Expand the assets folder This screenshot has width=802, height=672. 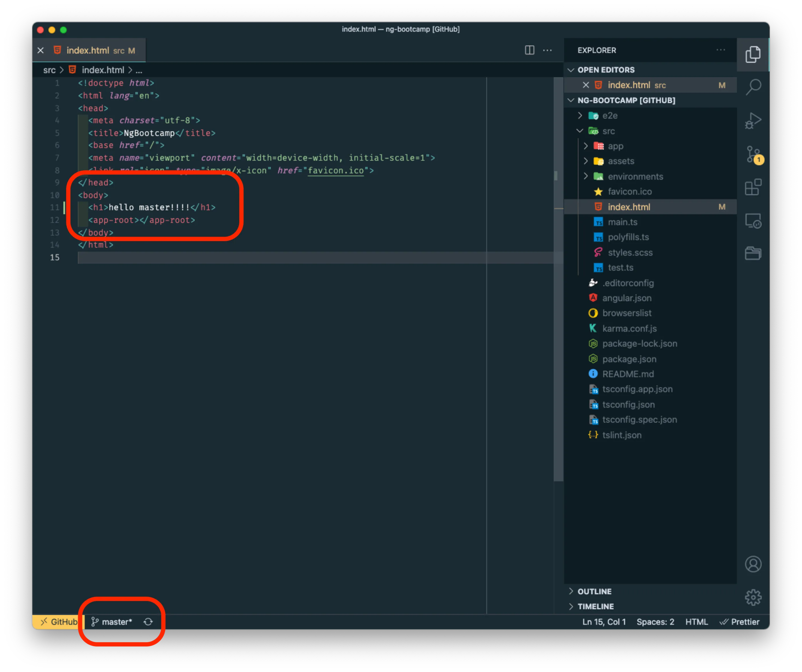click(650, 161)
